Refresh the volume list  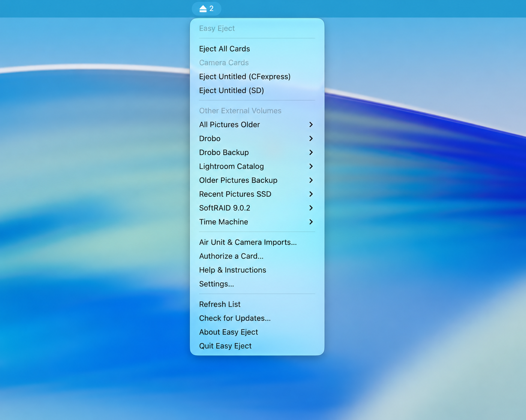[x=257, y=304]
